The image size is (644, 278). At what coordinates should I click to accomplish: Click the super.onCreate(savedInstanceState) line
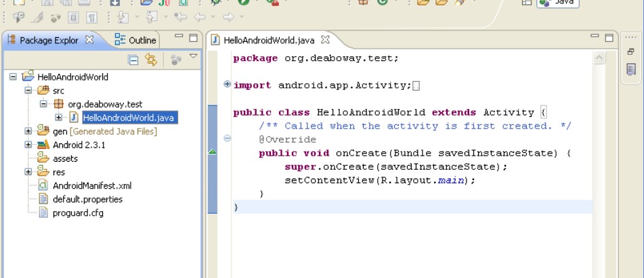pos(396,167)
